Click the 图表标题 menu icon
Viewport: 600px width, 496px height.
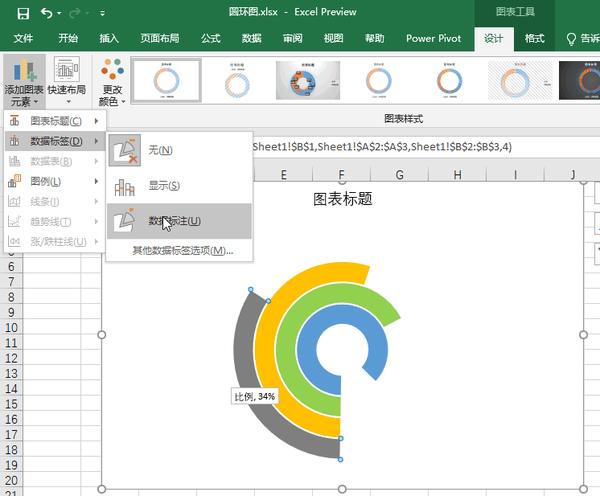(x=15, y=121)
